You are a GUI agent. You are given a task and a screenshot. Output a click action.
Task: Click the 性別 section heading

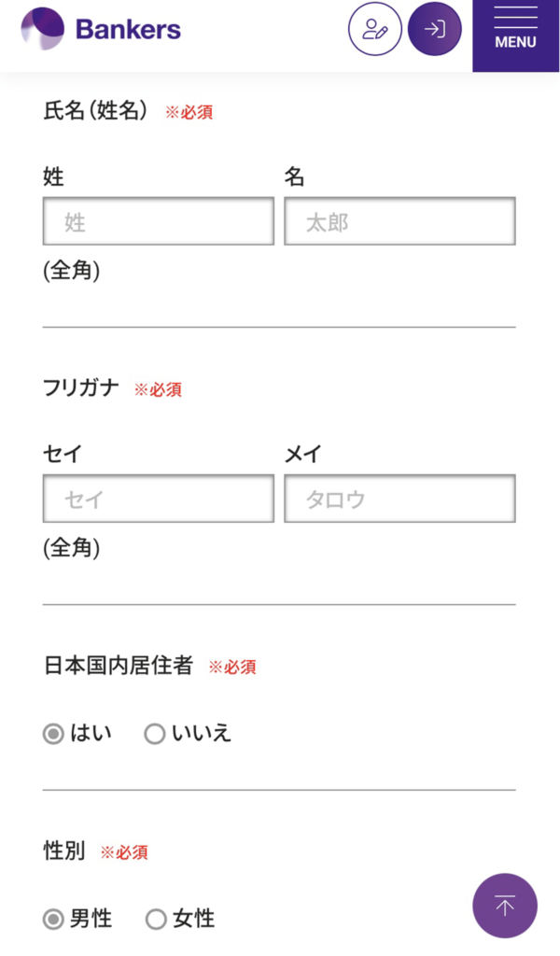click(x=64, y=851)
